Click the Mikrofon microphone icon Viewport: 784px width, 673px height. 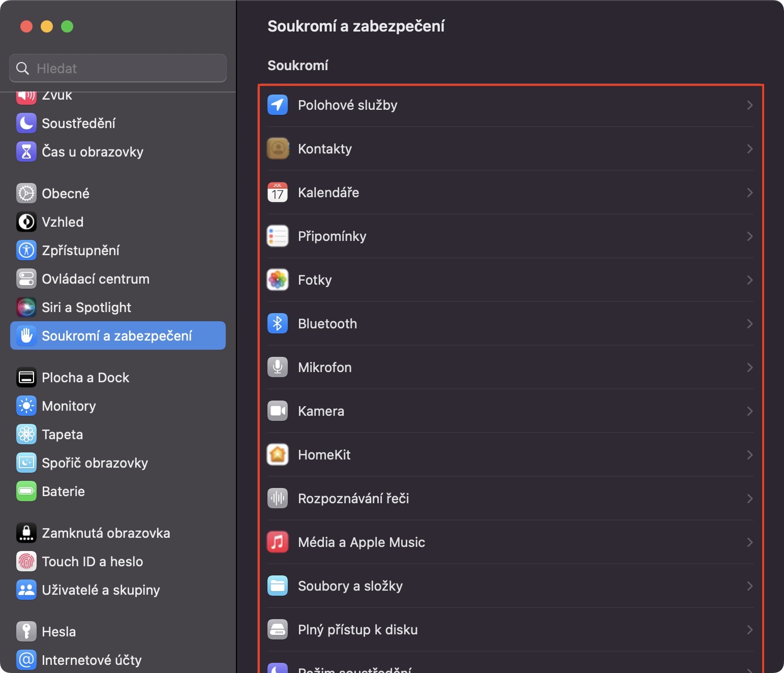[x=278, y=368]
